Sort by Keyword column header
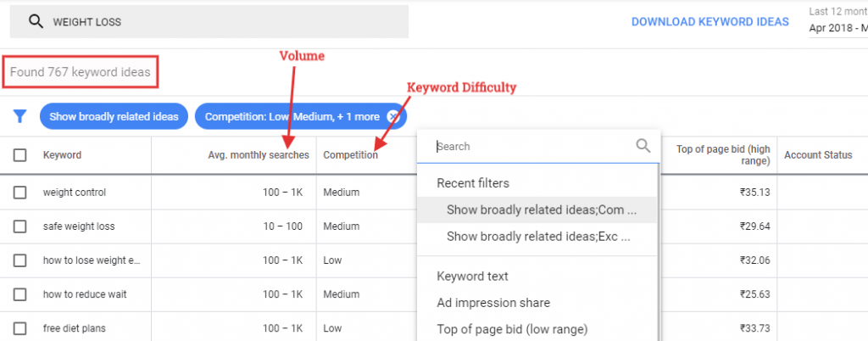 pos(62,155)
